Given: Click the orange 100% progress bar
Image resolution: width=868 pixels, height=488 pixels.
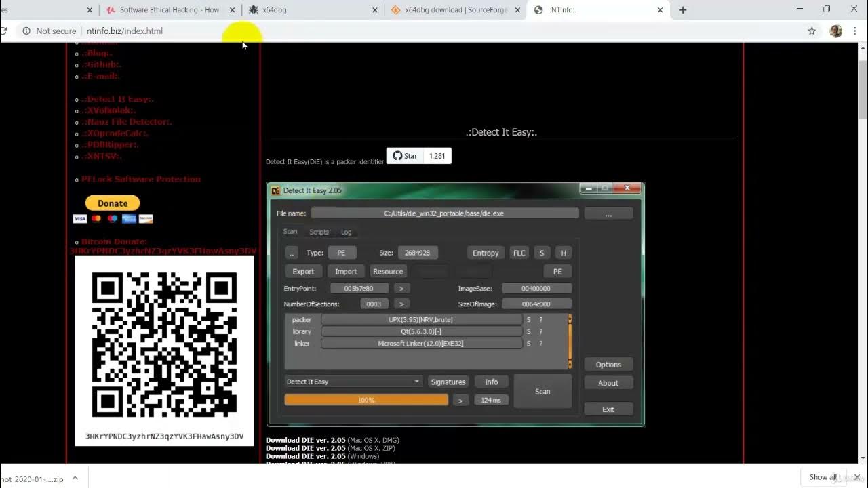Looking at the screenshot, I should (366, 401).
